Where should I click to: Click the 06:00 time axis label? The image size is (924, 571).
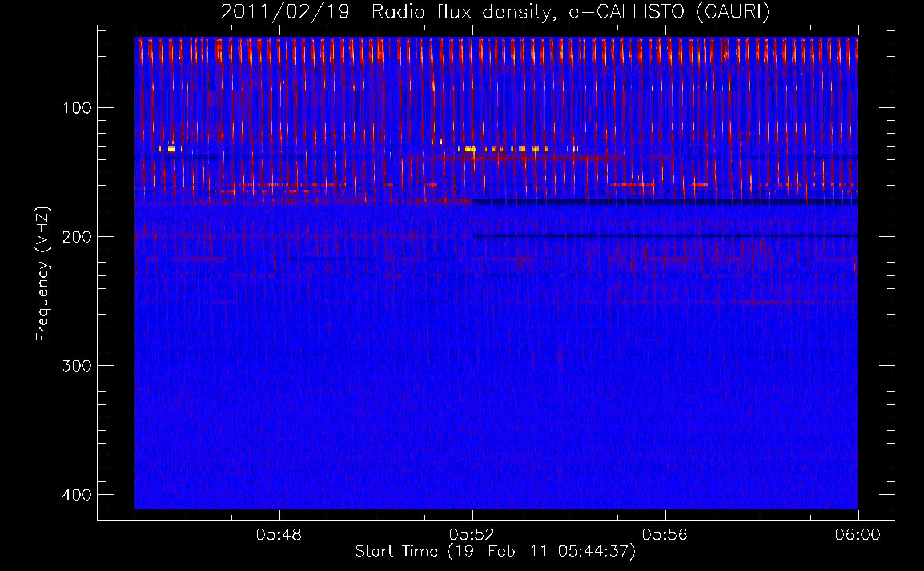tap(858, 535)
